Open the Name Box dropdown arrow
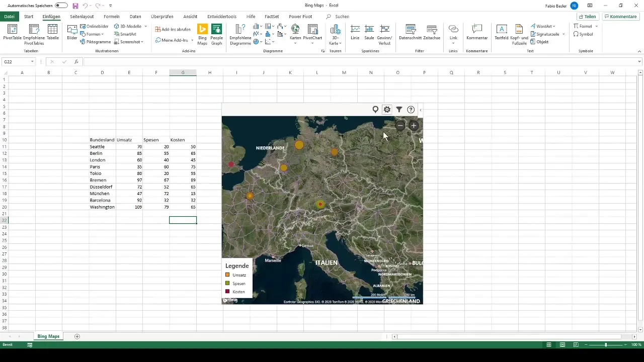This screenshot has height=362, width=644. pyautogui.click(x=32, y=62)
